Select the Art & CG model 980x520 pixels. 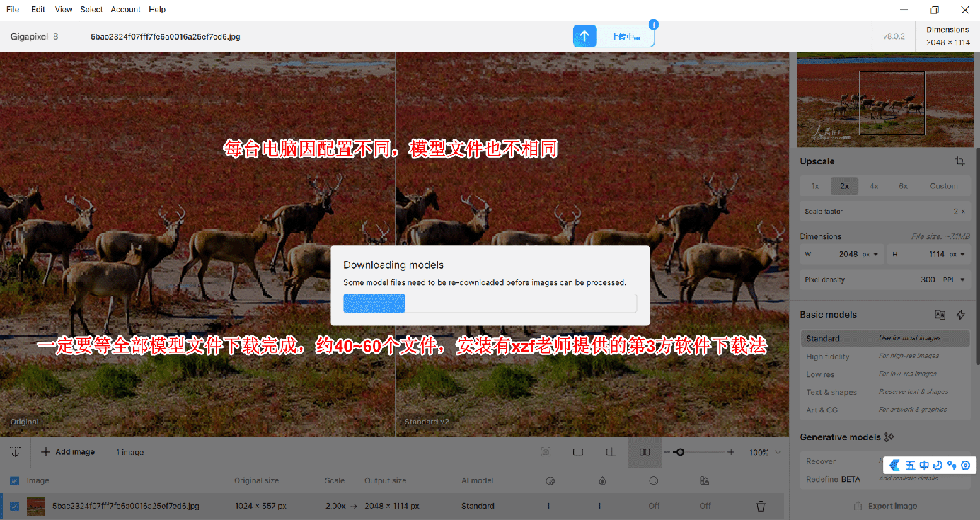click(x=885, y=409)
